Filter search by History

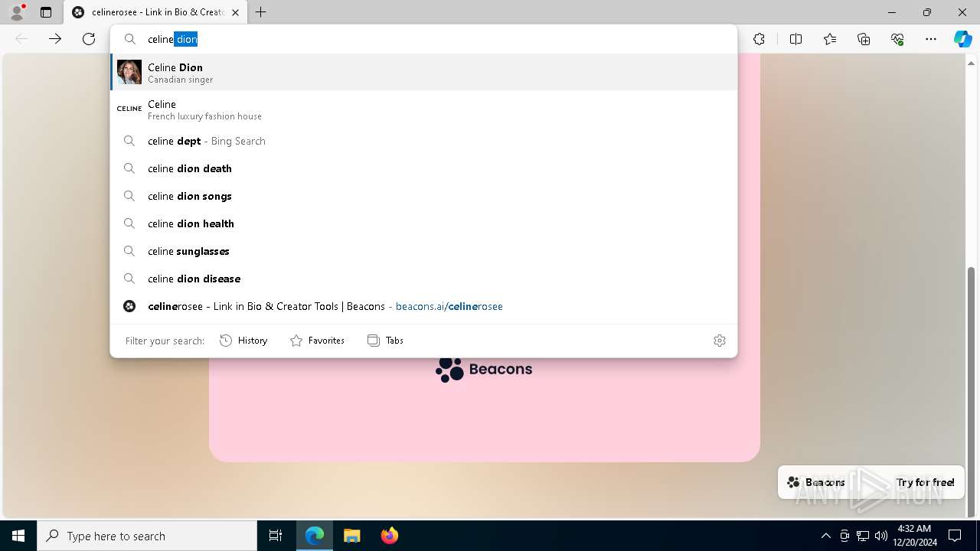[243, 341]
